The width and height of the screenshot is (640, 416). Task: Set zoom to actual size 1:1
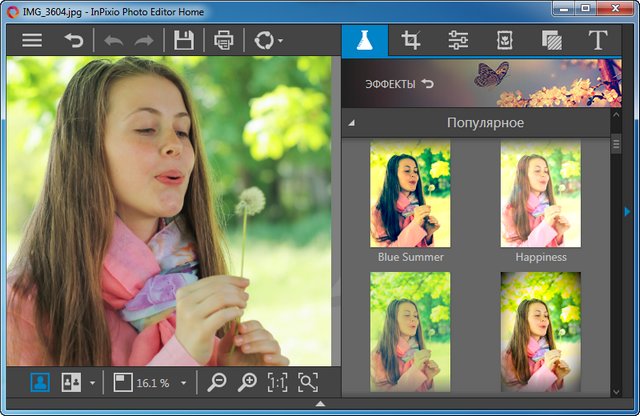(x=277, y=382)
